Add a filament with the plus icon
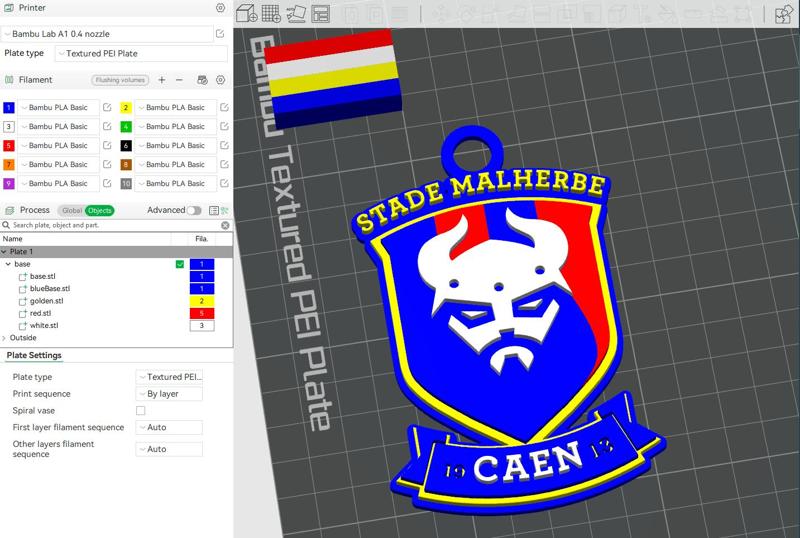800x538 pixels. tap(162, 80)
